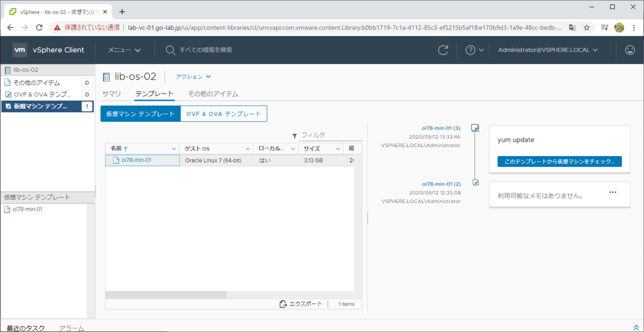This screenshot has width=644, height=332.
Task: Click lib-os-02 library icon in page title
Action: click(x=106, y=77)
